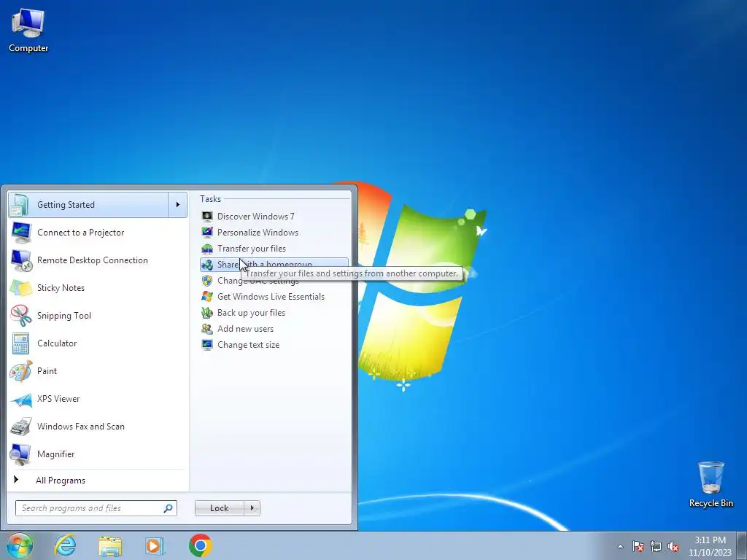Click the Getting Started icon
This screenshot has width=747, height=560.
20,205
